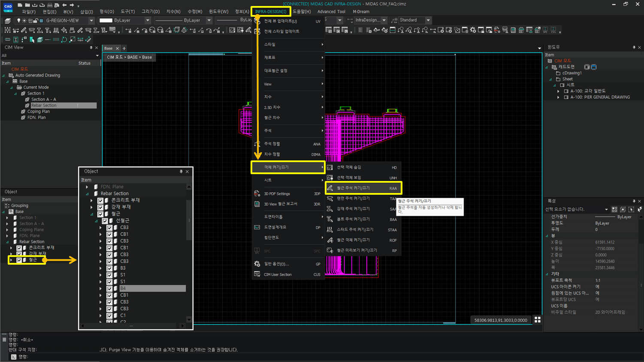Click the gear settings icon in the upper toolbar
Image resolution: width=644 pixels, height=362 pixels.
click(473, 29)
